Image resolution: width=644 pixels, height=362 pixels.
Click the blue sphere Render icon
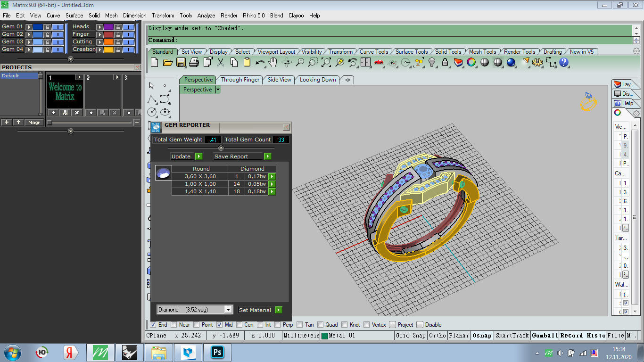511,62
